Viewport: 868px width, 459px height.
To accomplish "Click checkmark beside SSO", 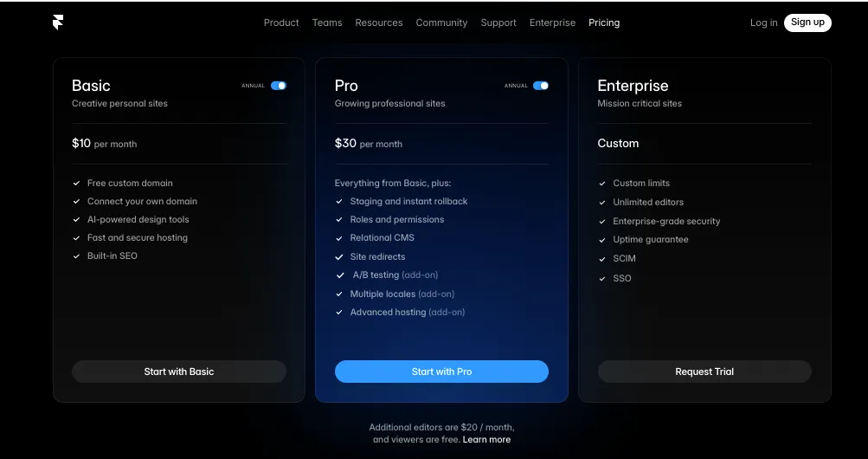I will tap(602, 279).
